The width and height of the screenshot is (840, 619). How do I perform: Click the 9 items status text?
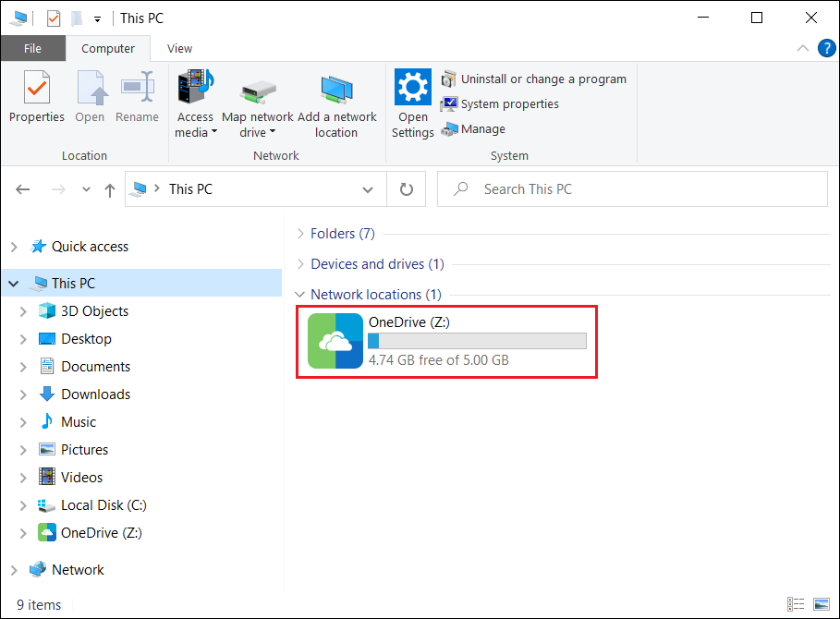pyautogui.click(x=39, y=604)
